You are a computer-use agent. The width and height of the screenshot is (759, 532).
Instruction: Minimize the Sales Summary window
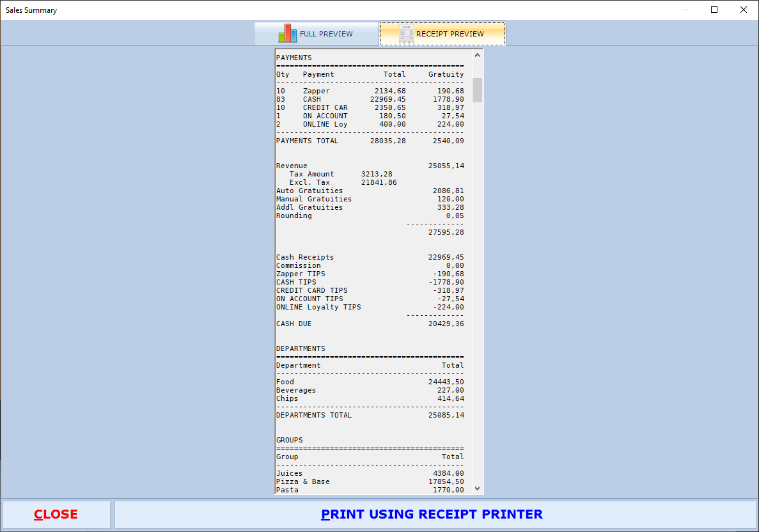[x=685, y=10]
